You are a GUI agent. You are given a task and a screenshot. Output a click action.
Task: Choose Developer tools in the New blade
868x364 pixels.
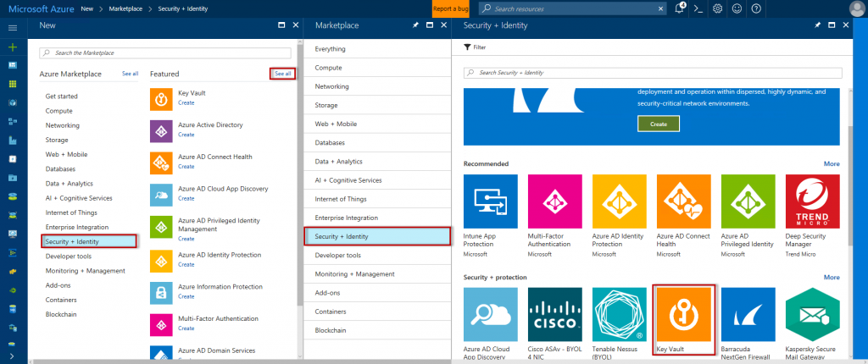(68, 256)
